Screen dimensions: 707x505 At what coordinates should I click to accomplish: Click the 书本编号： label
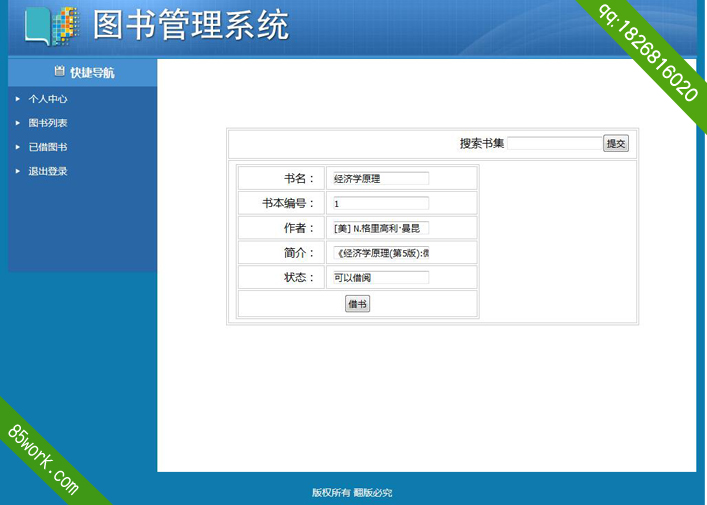[x=289, y=203]
